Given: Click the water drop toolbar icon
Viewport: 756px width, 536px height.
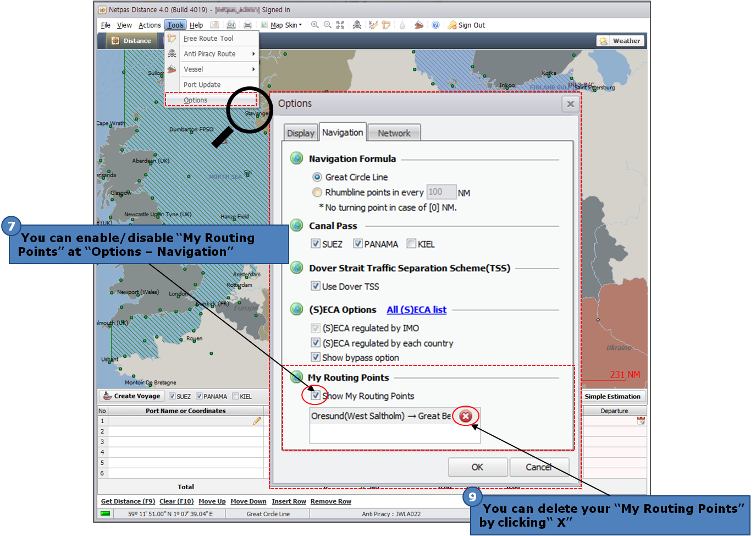Looking at the screenshot, I should click(402, 25).
